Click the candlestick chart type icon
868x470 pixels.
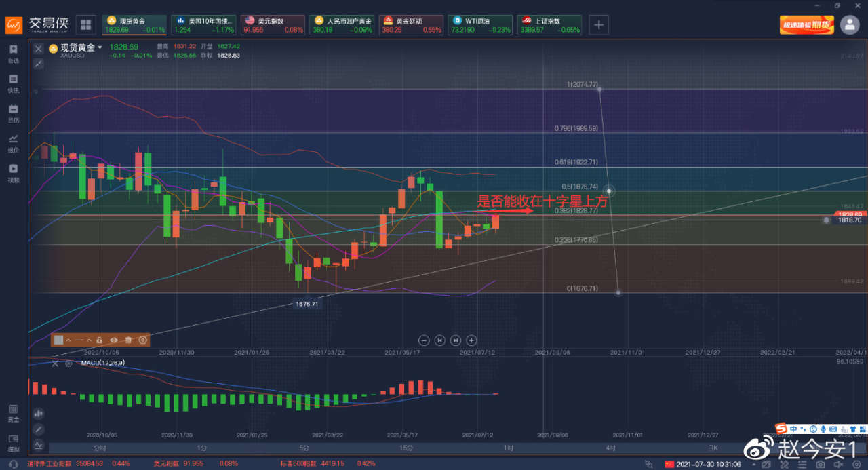pyautogui.click(x=38, y=413)
